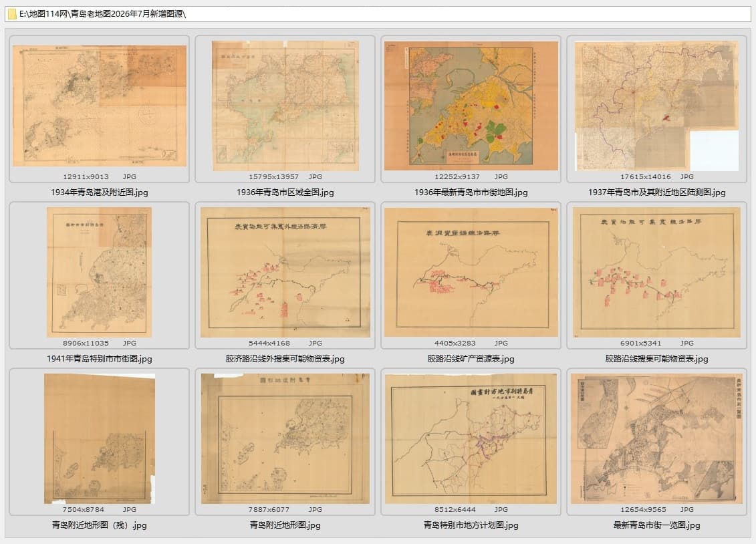The height and width of the screenshot is (544, 756).
Task: Click the 12654x9565 dimensions label
Action: tap(643, 509)
